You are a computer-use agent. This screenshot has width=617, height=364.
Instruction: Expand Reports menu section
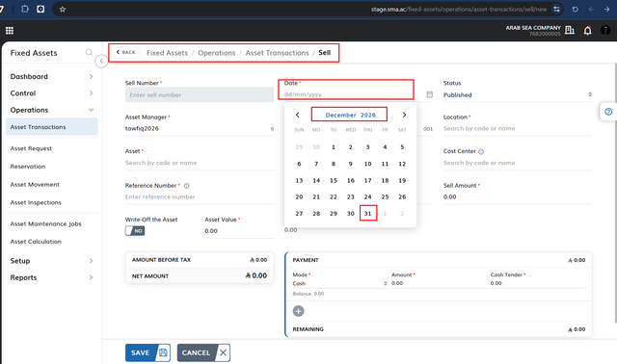point(51,277)
